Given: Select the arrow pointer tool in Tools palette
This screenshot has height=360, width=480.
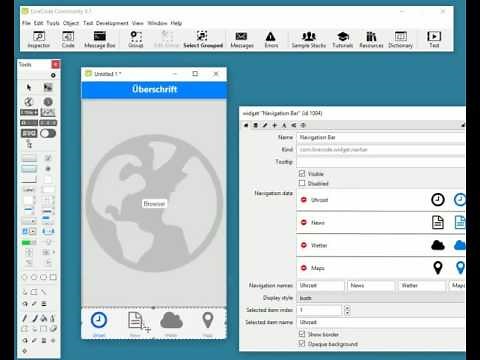Looking at the screenshot, I should tap(29, 87).
